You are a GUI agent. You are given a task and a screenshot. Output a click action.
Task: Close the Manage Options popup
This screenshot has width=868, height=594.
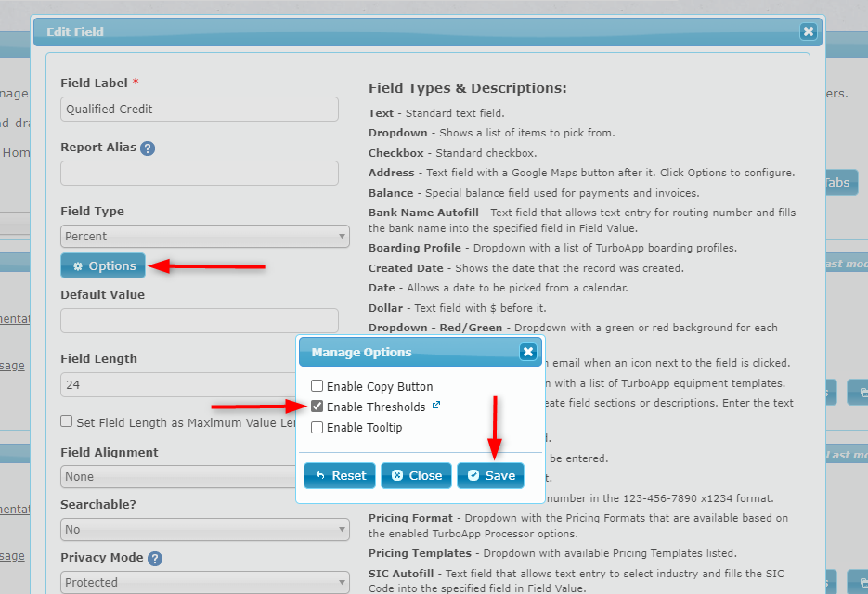(527, 352)
